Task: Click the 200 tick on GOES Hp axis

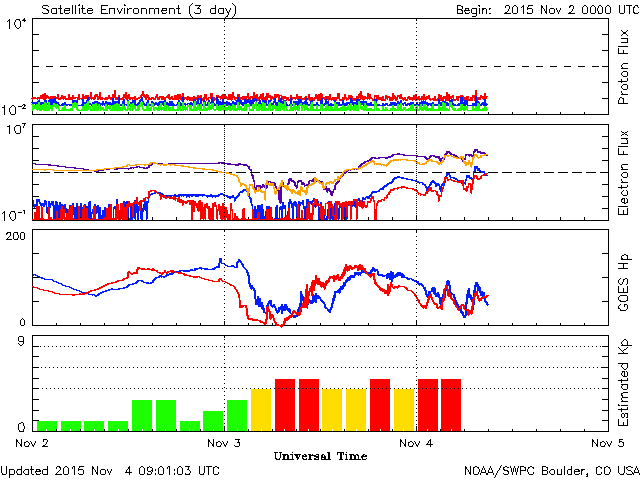Action: [x=18, y=236]
